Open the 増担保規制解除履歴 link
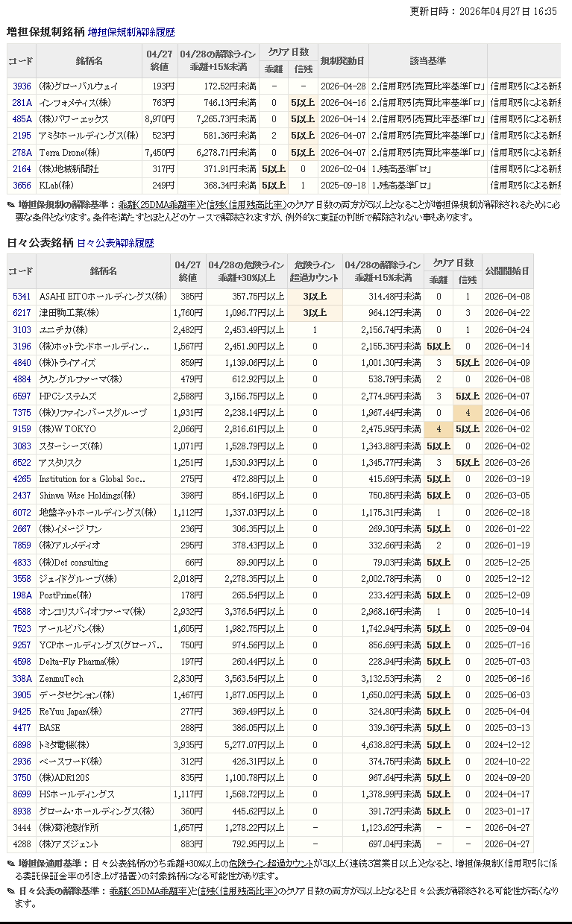This screenshot has height=924, width=572. tap(131, 33)
